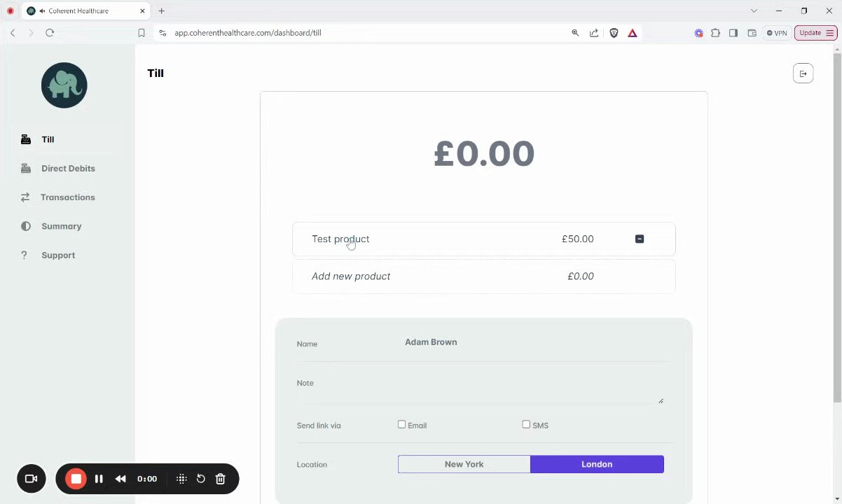Open the Transactions page
The width and height of the screenshot is (842, 504).
[67, 197]
